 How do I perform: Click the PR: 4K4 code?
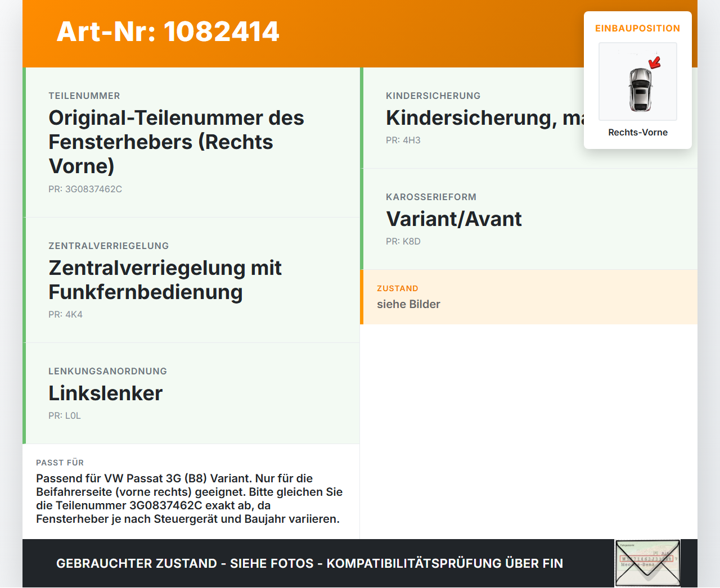pyautogui.click(x=65, y=314)
